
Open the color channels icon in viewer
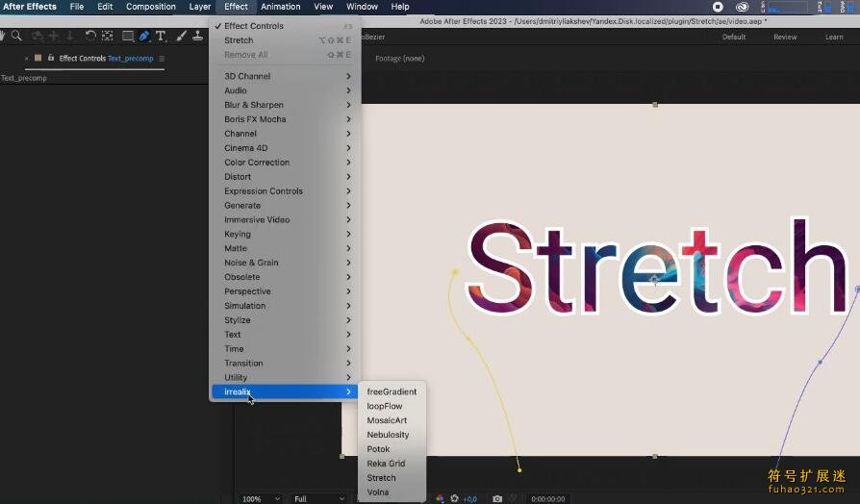pyautogui.click(x=440, y=498)
